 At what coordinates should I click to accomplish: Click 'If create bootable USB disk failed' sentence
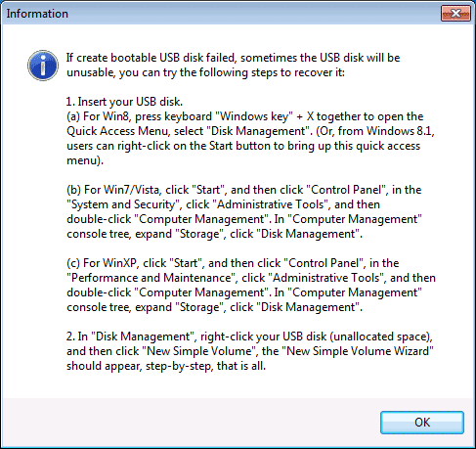[x=151, y=58]
